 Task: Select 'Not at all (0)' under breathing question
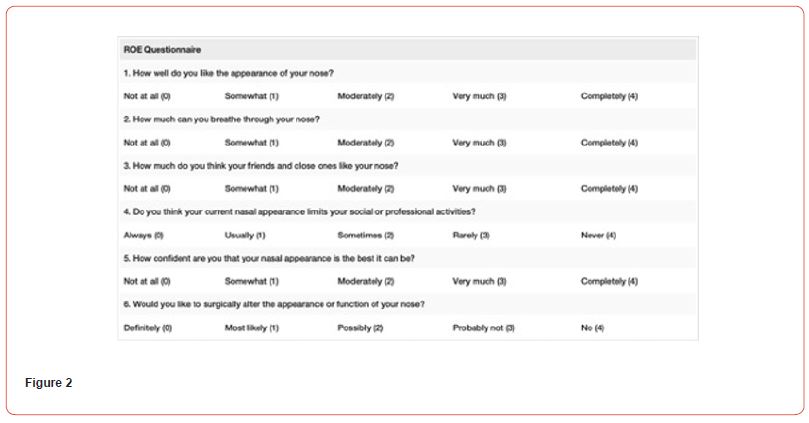(147, 142)
